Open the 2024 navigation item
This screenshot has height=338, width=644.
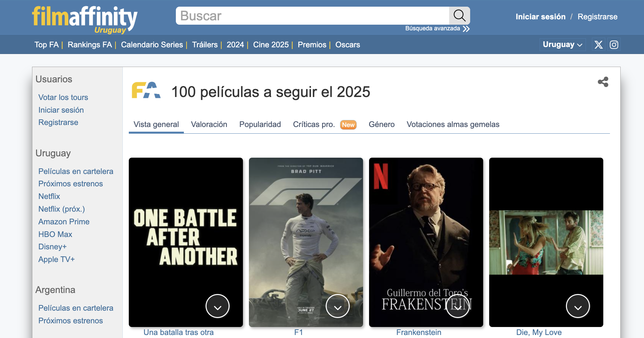tap(235, 45)
